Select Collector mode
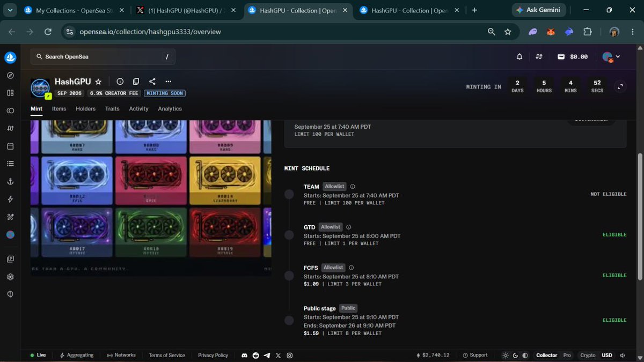Viewport: 644px width, 362px height. [546, 356]
